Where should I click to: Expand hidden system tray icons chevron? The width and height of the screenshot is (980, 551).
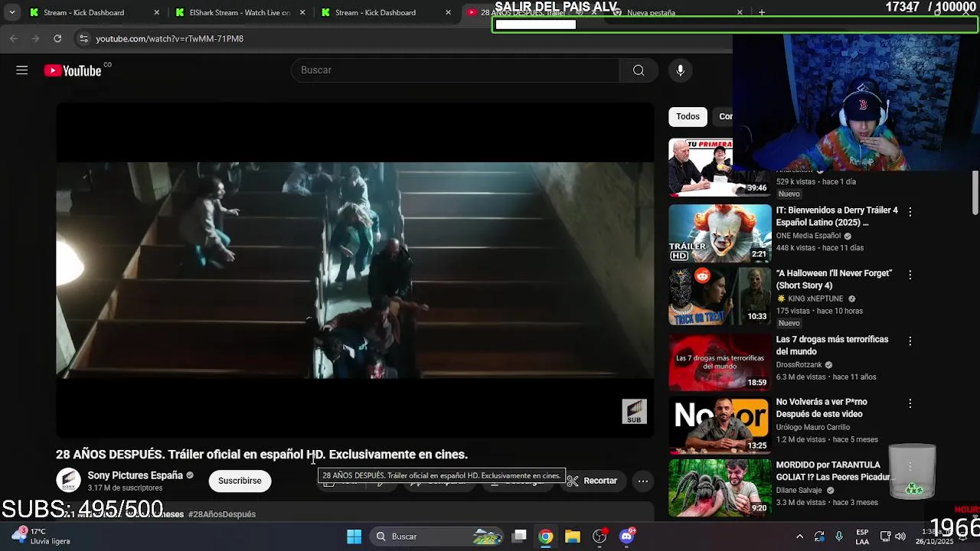799,536
